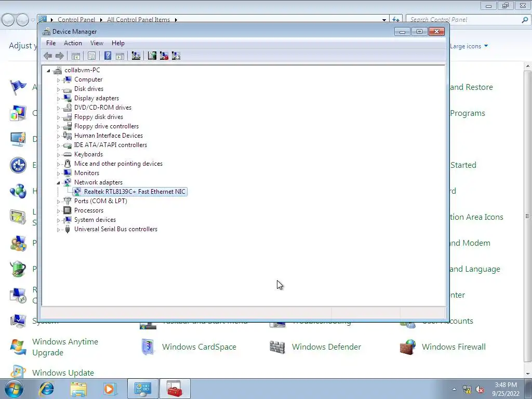Select the Floppy drive controllers label
The image size is (532, 399).
coord(107,126)
